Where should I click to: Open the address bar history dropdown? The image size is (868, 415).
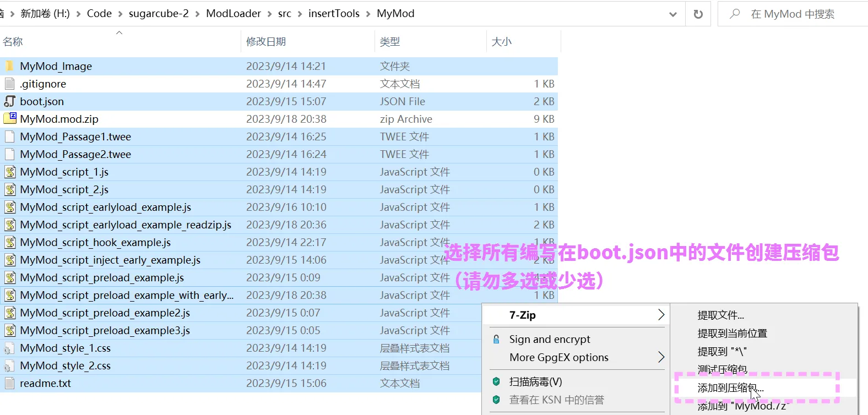coord(672,14)
